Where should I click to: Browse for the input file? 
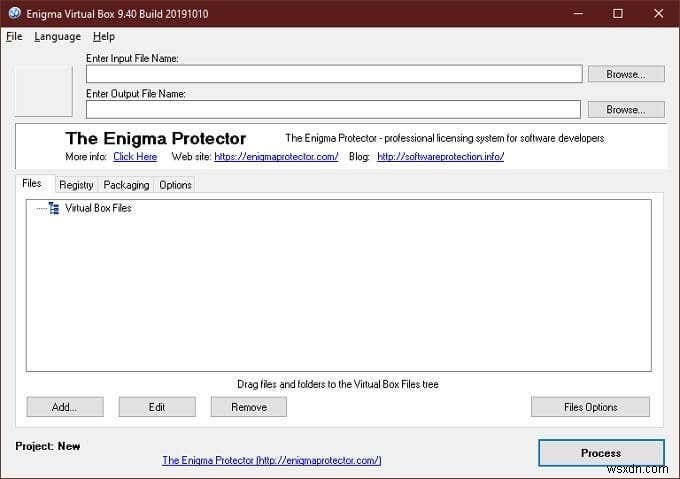coord(626,74)
